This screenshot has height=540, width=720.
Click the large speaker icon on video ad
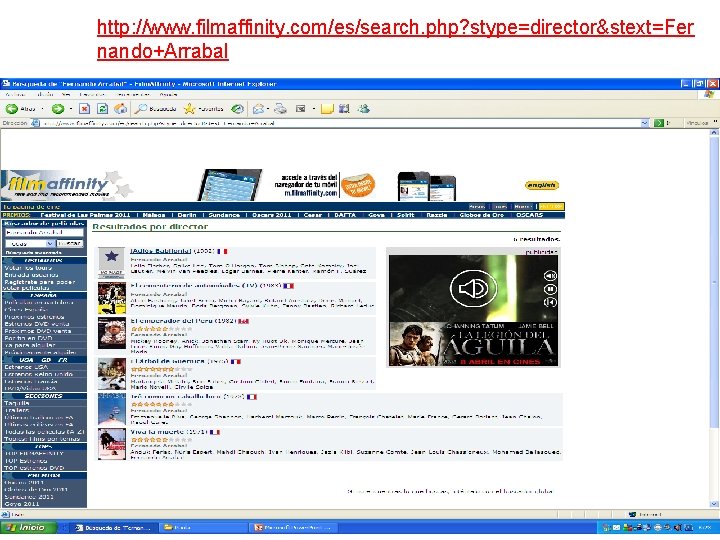tap(473, 288)
